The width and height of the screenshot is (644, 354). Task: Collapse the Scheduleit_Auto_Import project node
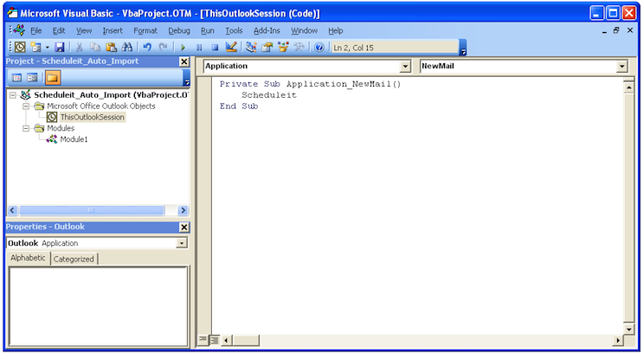(13, 95)
